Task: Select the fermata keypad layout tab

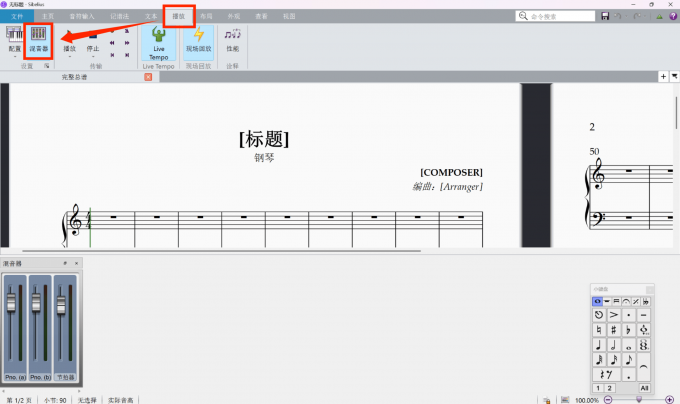Action: pos(626,301)
